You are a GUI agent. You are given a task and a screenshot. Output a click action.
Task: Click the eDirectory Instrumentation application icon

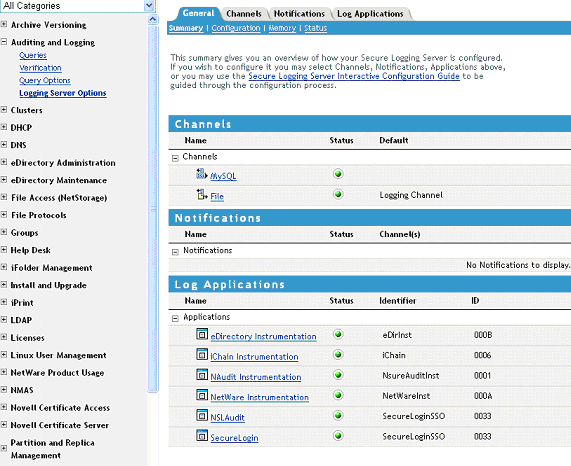tap(202, 334)
